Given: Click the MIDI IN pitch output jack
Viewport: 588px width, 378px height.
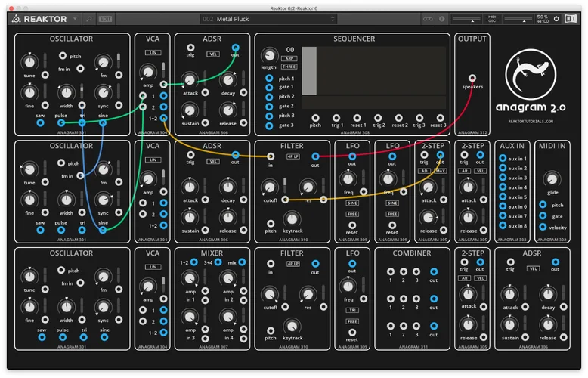Looking at the screenshot, I should [x=542, y=204].
